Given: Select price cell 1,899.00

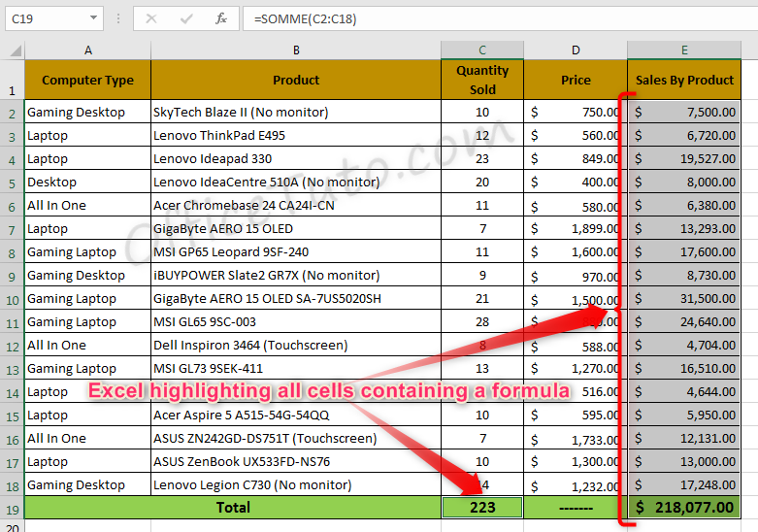Looking at the screenshot, I should click(576, 228).
